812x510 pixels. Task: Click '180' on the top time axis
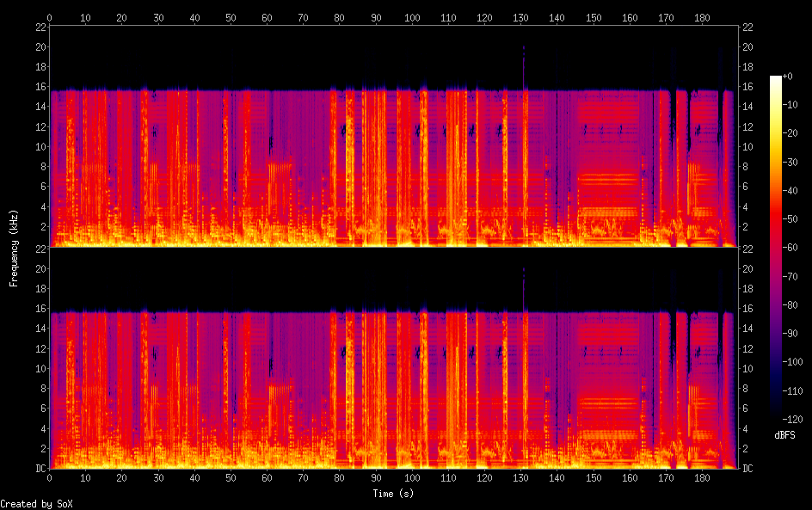click(702, 17)
